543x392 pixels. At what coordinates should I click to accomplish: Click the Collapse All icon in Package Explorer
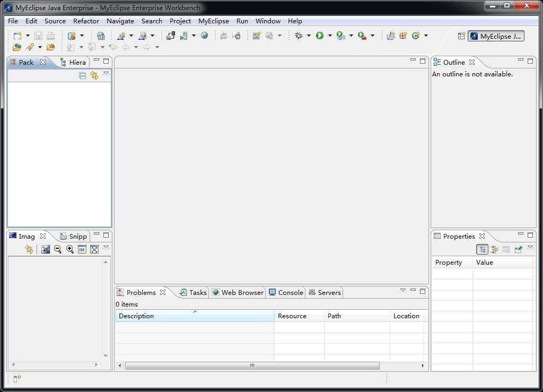(82, 75)
